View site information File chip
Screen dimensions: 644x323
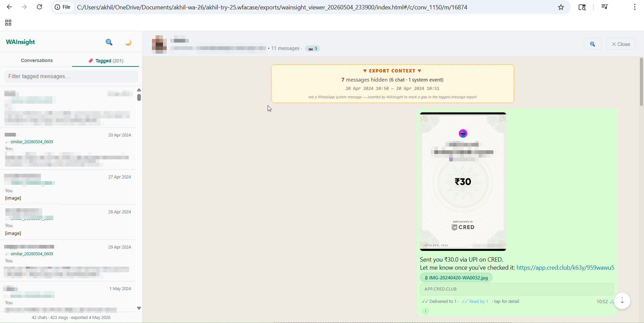tap(63, 7)
